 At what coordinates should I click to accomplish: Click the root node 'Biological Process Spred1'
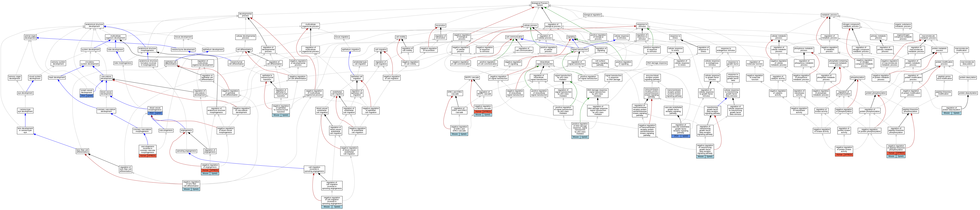point(540,4)
